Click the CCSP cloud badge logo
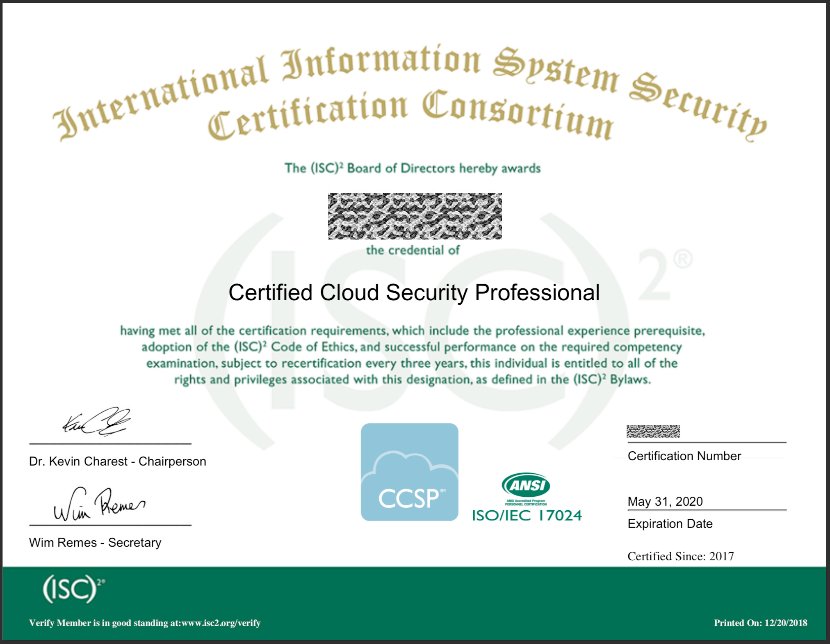The width and height of the screenshot is (830, 644). click(x=409, y=472)
